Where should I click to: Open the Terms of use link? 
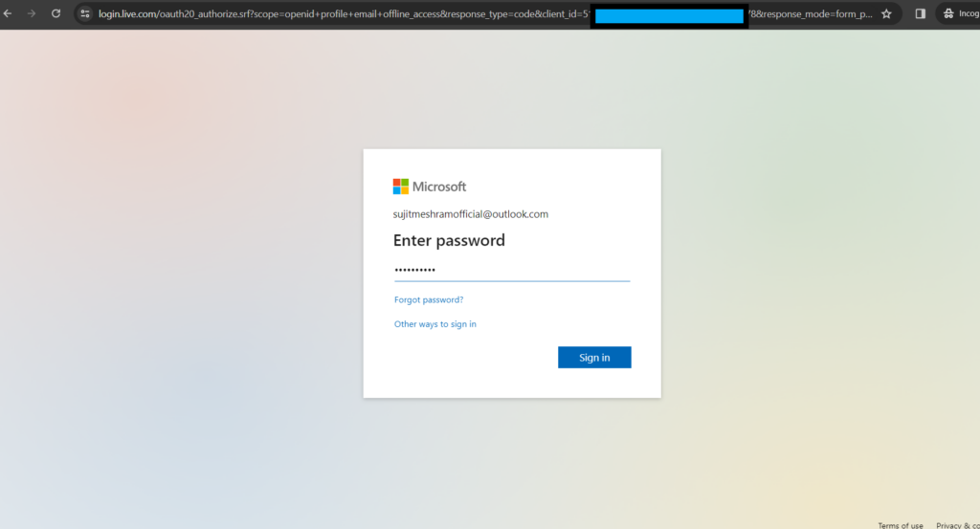click(x=901, y=525)
